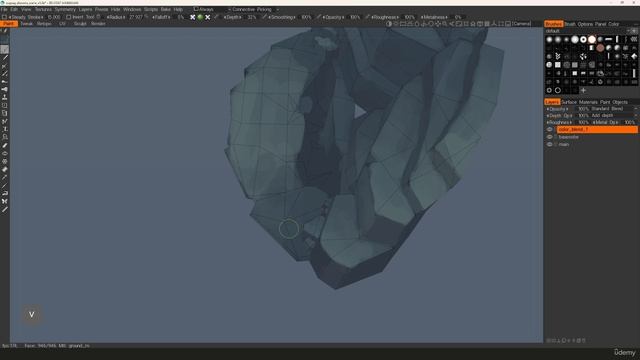This screenshot has width=640, height=360.
Task: Switch to the Tweak room tab
Action: click(27, 24)
